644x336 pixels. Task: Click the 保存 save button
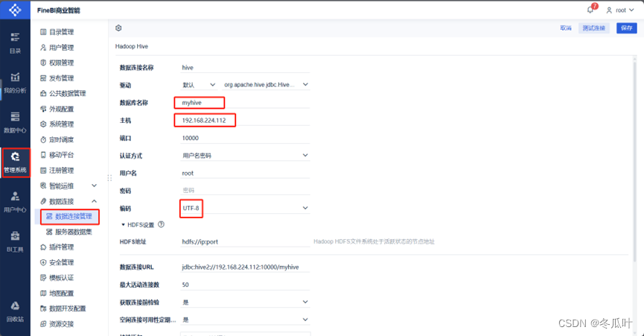[x=627, y=28]
